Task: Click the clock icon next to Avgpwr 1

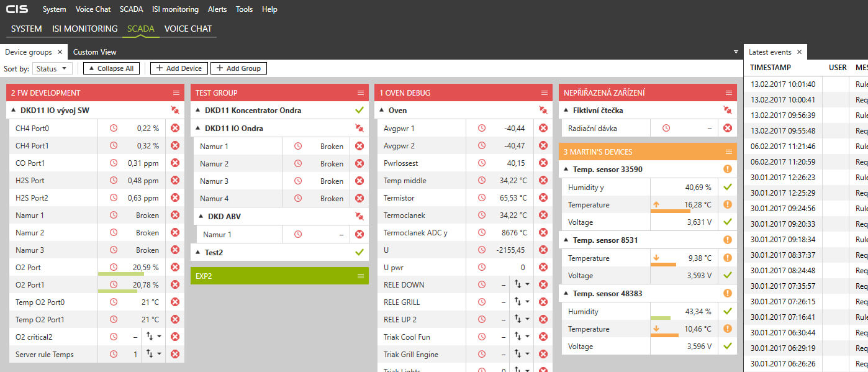Action: (482, 129)
